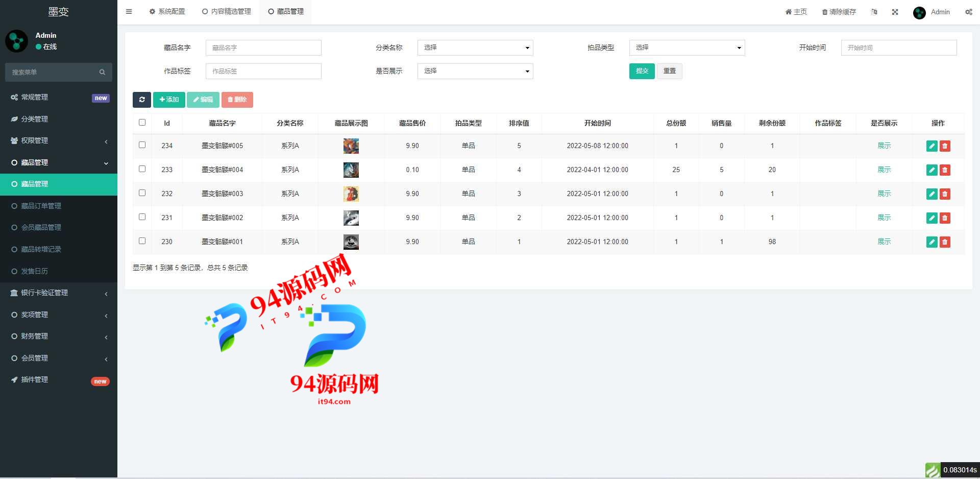
Task: Check the checkbox for row 234
Action: (x=142, y=145)
